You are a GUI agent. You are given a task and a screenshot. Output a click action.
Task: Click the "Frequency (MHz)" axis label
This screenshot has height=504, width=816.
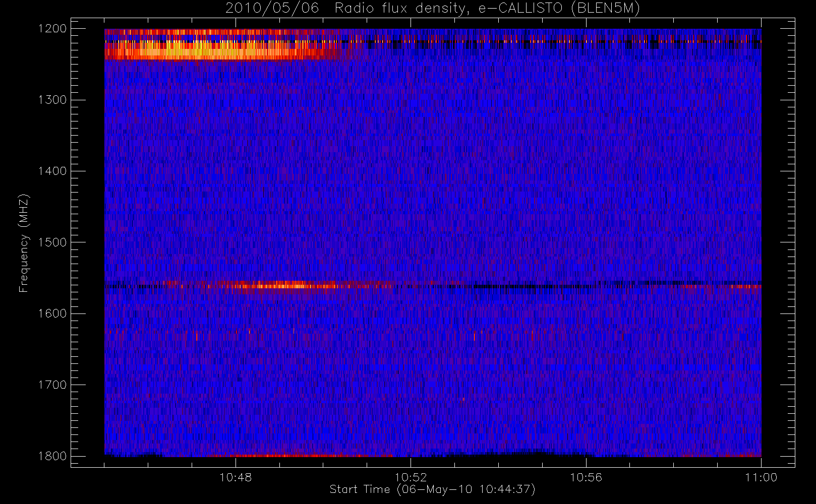pyautogui.click(x=24, y=243)
